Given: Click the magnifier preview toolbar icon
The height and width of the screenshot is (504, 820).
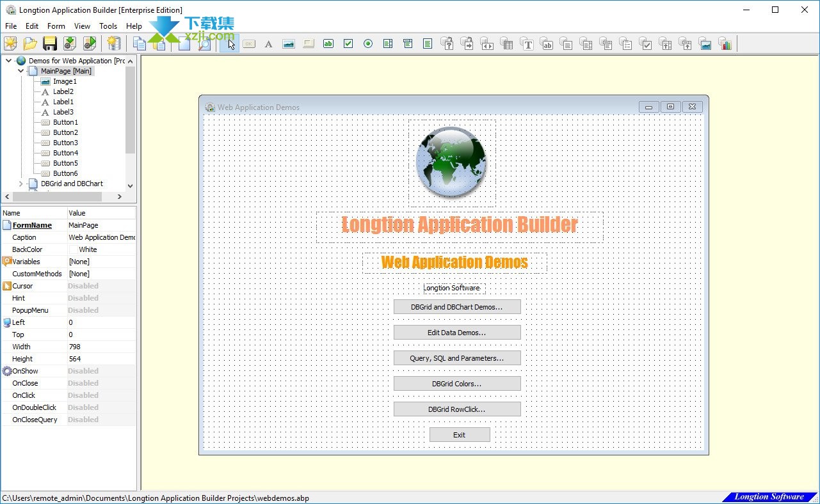Looking at the screenshot, I should [x=205, y=43].
